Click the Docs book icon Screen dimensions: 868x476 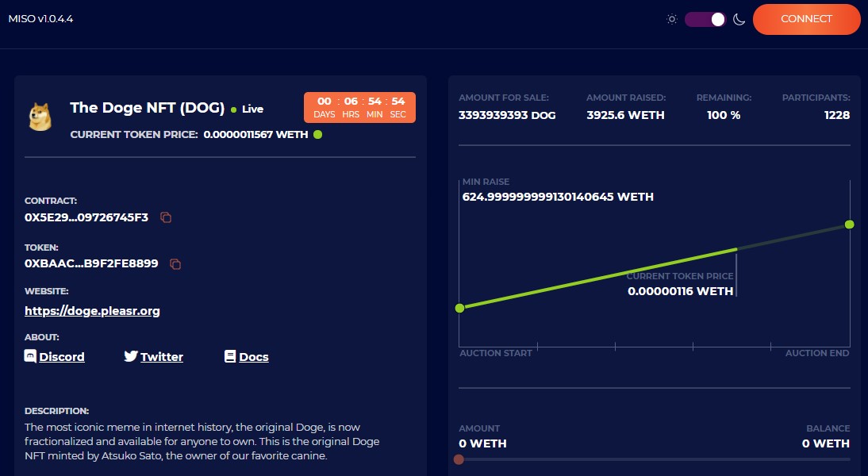tap(230, 356)
